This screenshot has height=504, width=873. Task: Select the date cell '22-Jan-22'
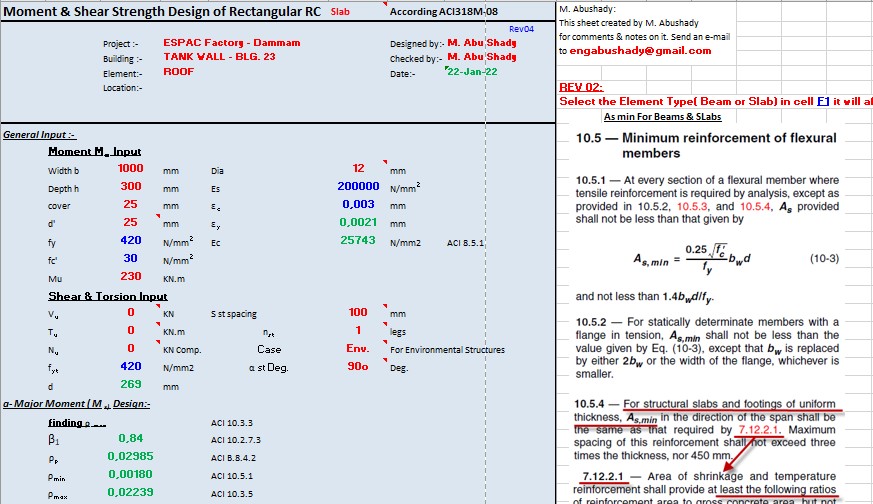pos(472,72)
